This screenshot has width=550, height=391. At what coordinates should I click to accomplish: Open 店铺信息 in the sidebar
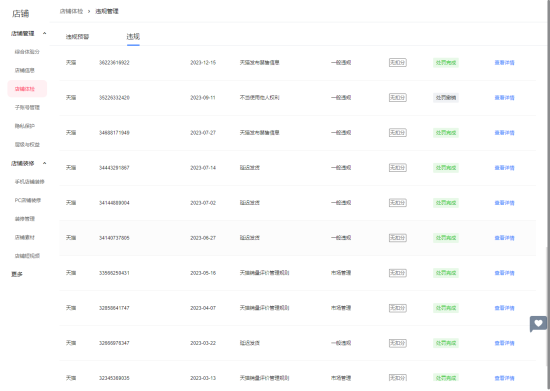pyautogui.click(x=25, y=70)
